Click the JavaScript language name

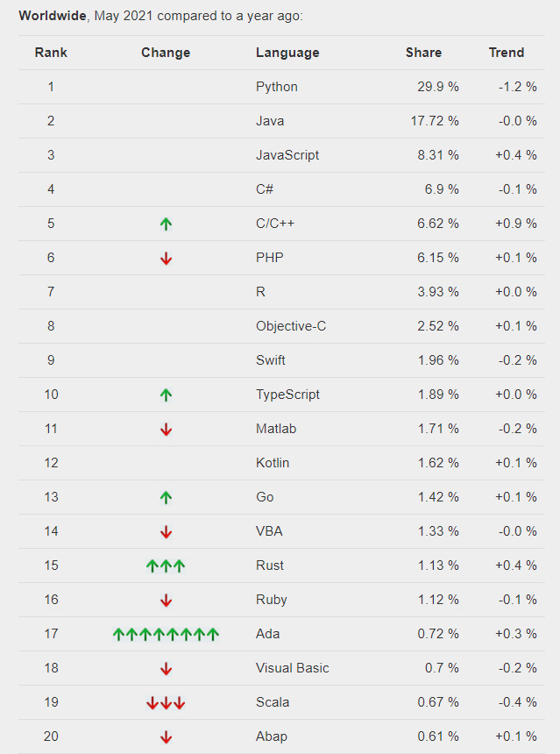287,155
